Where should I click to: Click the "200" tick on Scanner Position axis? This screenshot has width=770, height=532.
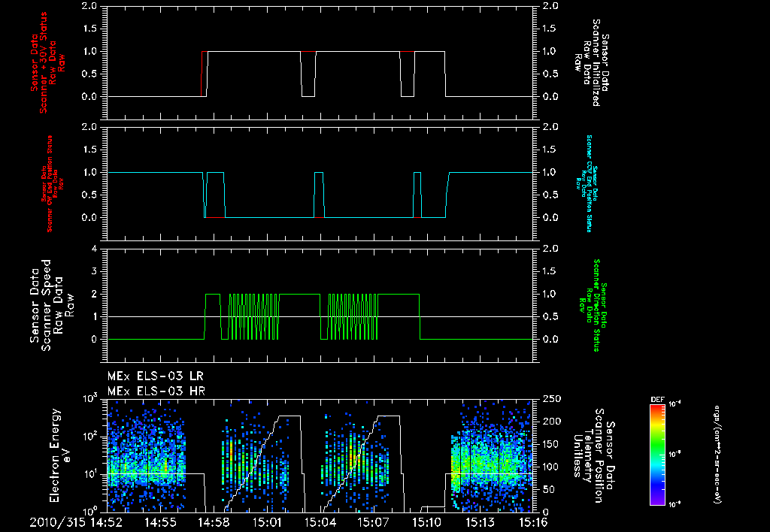tap(552, 422)
